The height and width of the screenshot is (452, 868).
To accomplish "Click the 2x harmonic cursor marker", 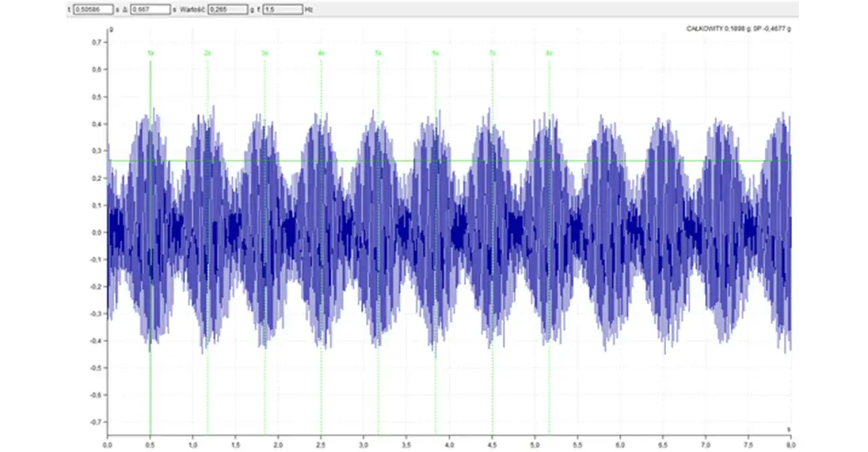I will pos(208,53).
